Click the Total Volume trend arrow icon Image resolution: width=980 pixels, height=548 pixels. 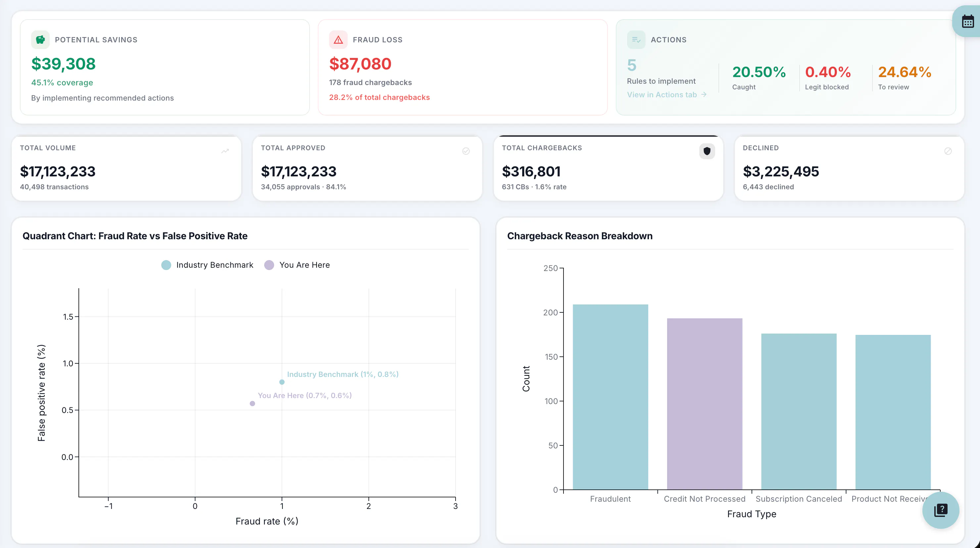point(225,151)
